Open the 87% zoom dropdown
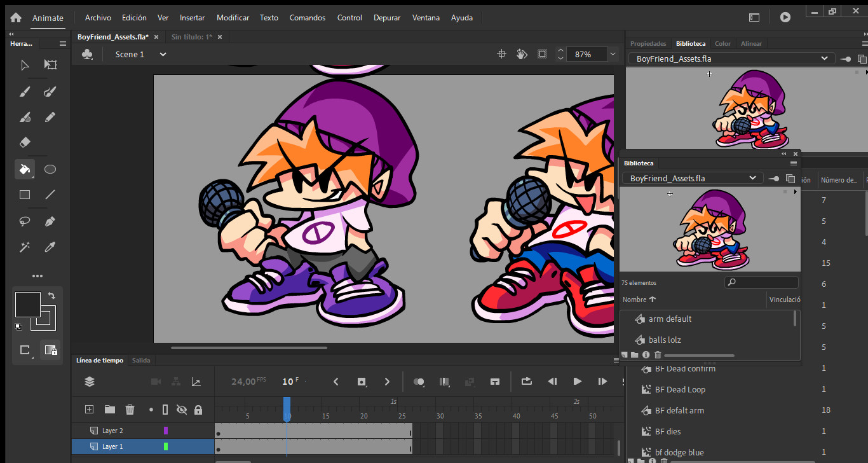This screenshot has height=463, width=868. coord(613,54)
